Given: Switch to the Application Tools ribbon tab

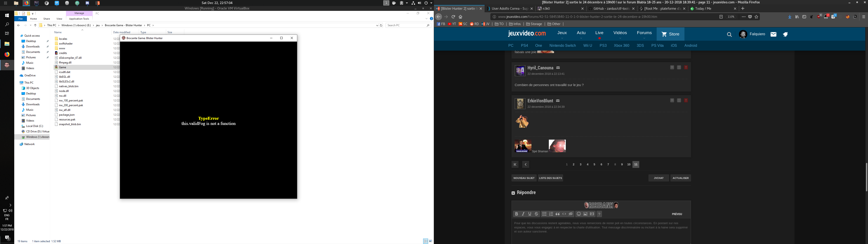Looking at the screenshot, I should (79, 19).
